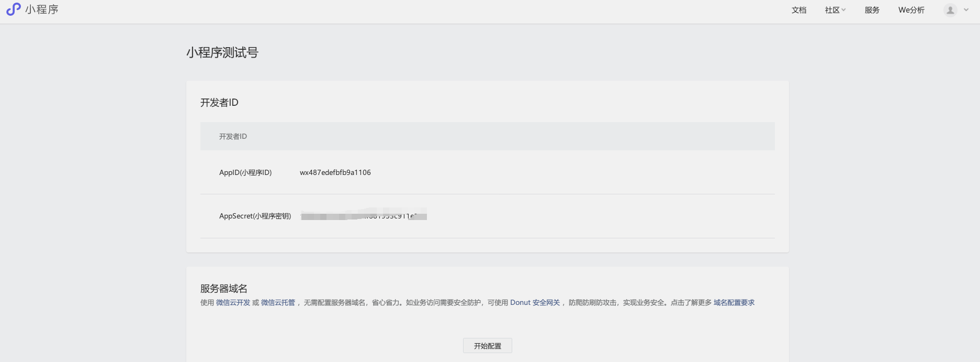Screen dimensions: 980x362
Task: Follow the 微信云开发 link
Action: click(x=233, y=302)
